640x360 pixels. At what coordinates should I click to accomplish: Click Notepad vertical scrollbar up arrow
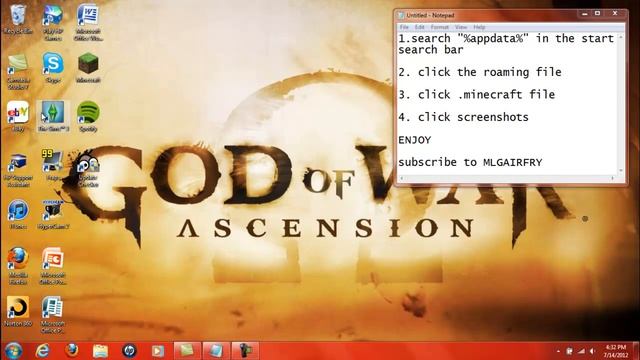point(621,37)
